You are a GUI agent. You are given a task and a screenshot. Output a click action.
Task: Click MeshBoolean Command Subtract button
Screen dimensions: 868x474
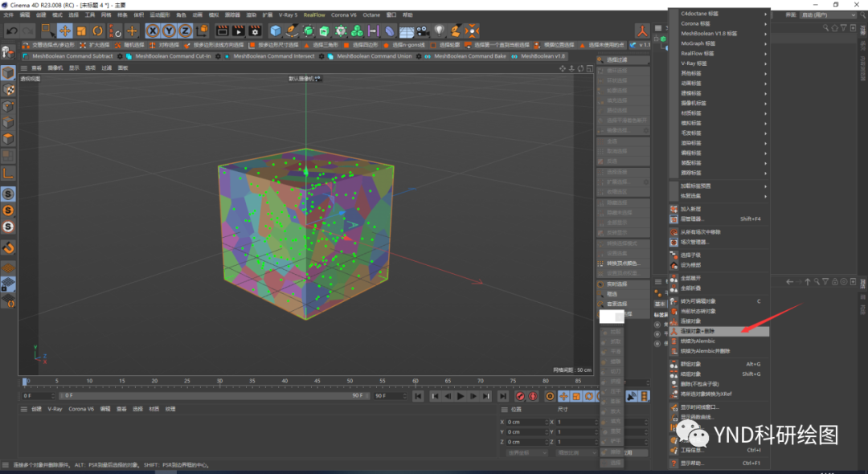tap(68, 56)
